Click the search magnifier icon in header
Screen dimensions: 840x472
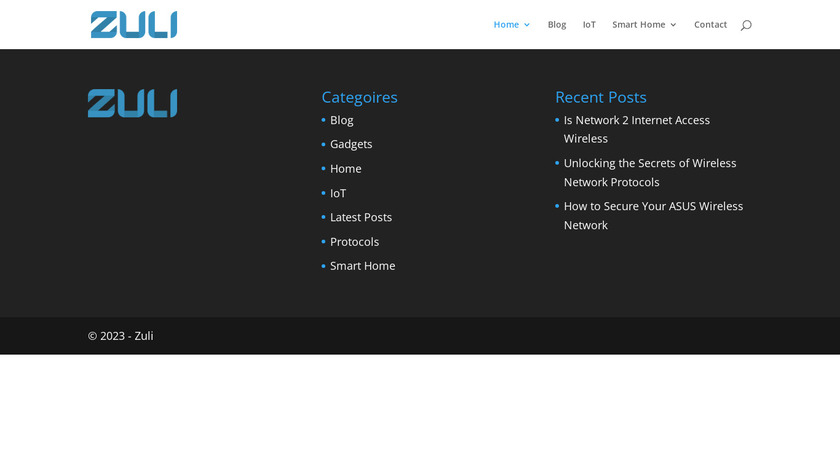(745, 25)
